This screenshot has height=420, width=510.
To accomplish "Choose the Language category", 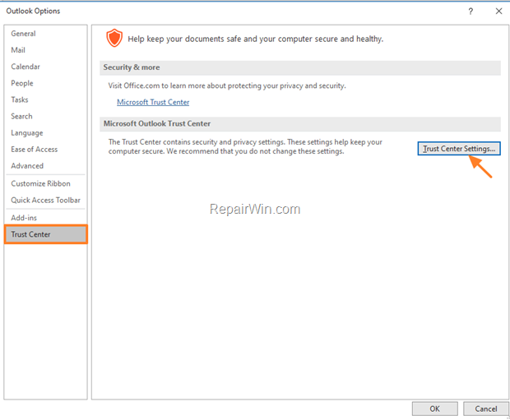I will tap(45, 133).
